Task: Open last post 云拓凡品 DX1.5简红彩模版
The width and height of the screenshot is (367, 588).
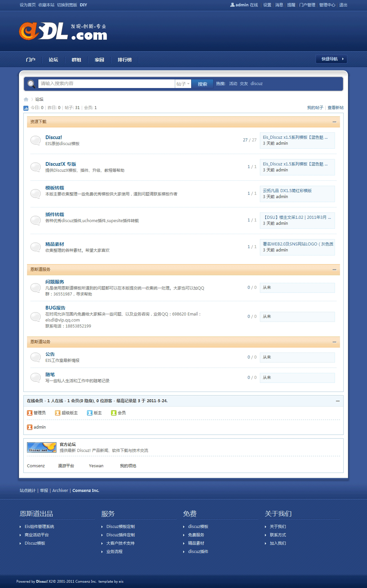Action: click(287, 191)
